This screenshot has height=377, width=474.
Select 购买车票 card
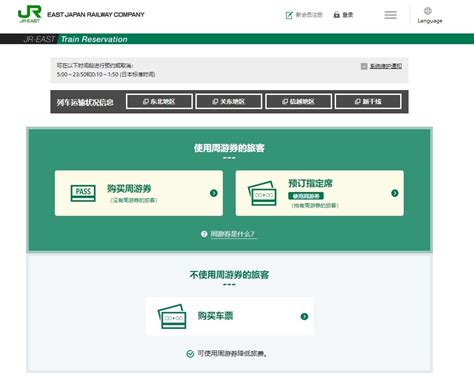pyautogui.click(x=229, y=316)
